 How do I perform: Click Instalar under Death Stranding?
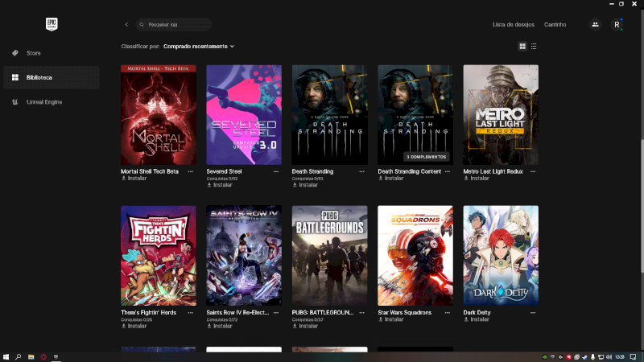(307, 184)
